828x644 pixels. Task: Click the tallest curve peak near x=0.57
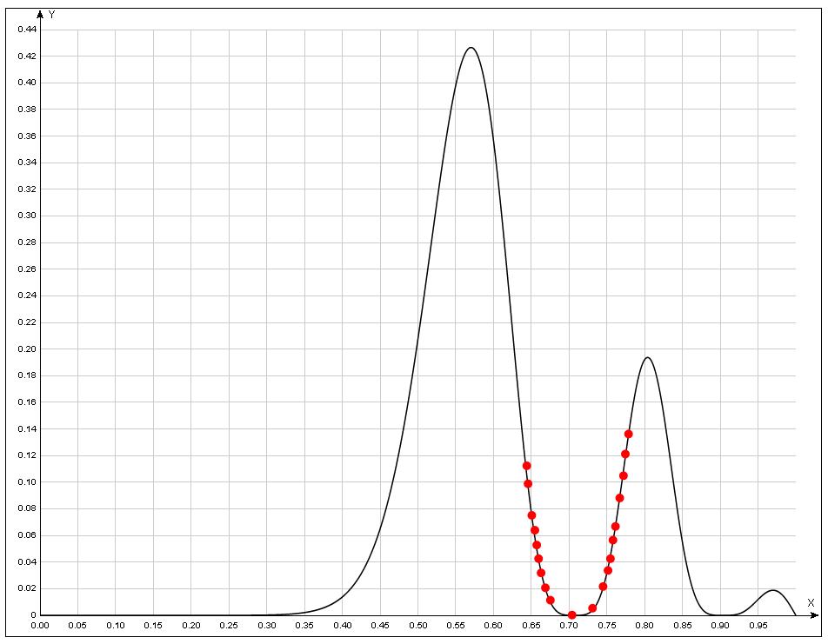471,48
